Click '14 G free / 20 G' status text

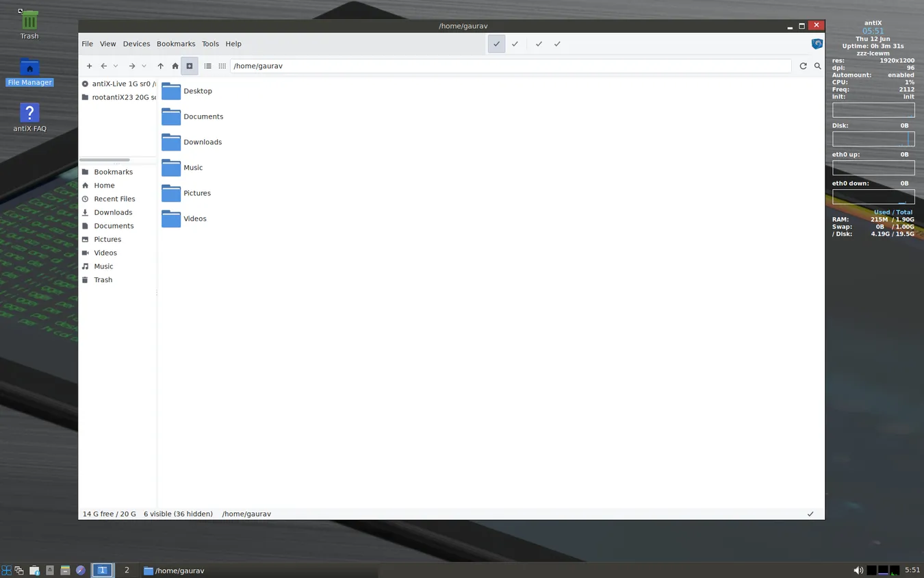click(x=110, y=514)
